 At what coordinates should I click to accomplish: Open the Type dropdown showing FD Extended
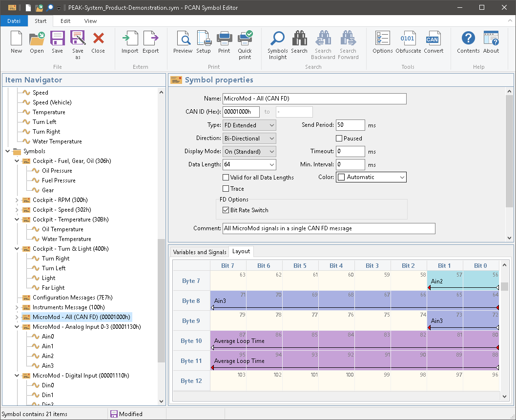[x=249, y=125]
